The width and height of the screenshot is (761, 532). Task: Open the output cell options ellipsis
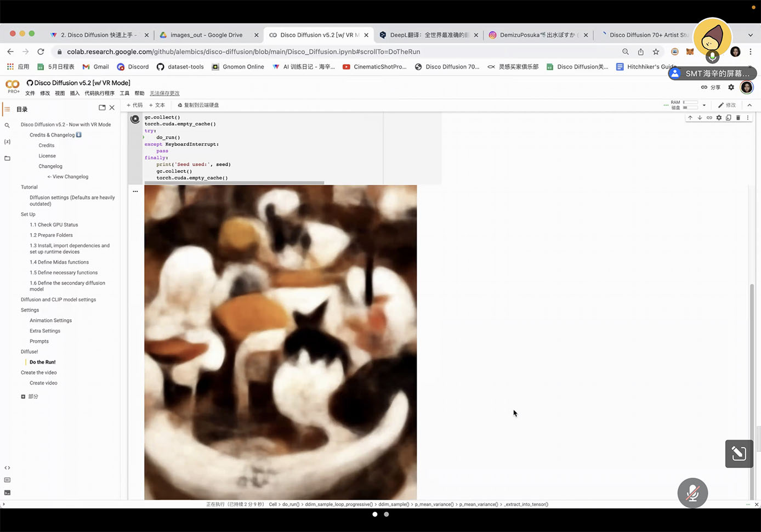tap(135, 191)
